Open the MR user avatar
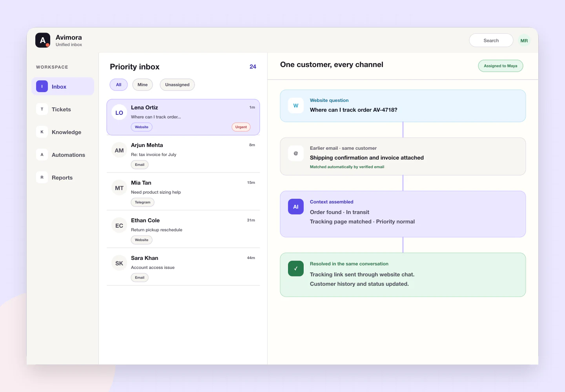Image resolution: width=565 pixels, height=392 pixels. coord(524,40)
